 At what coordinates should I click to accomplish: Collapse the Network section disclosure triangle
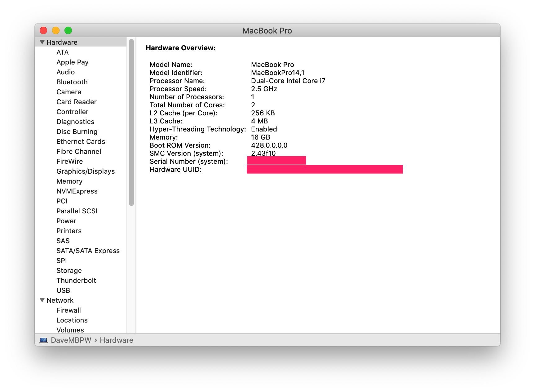coord(42,300)
